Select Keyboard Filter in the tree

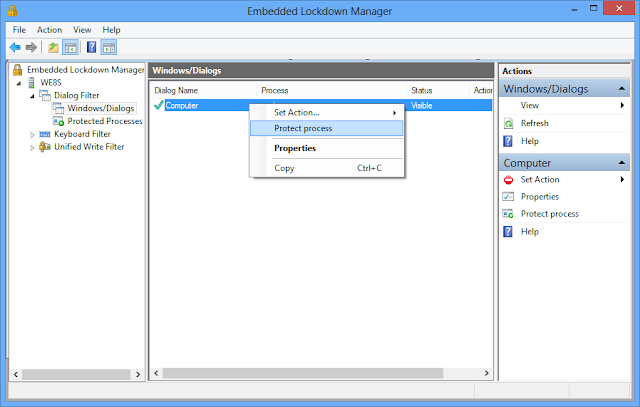point(82,134)
